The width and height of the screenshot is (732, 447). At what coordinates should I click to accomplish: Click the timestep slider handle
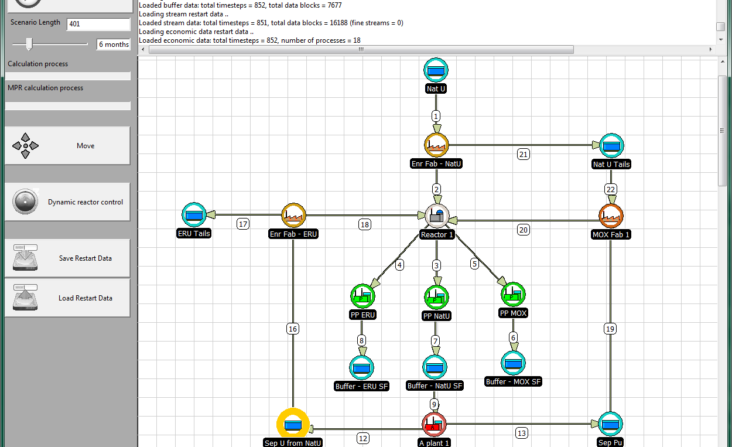(29, 44)
